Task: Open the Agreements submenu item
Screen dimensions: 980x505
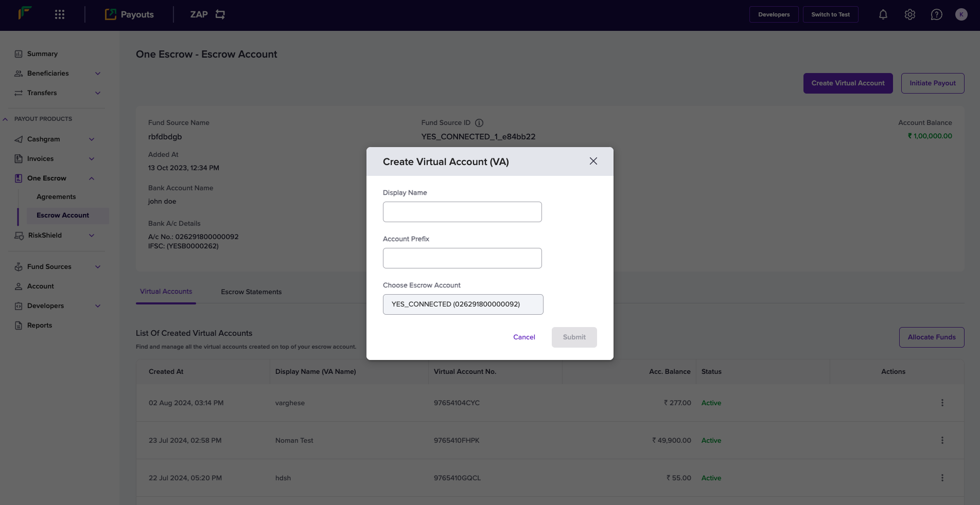Action: coord(56,197)
